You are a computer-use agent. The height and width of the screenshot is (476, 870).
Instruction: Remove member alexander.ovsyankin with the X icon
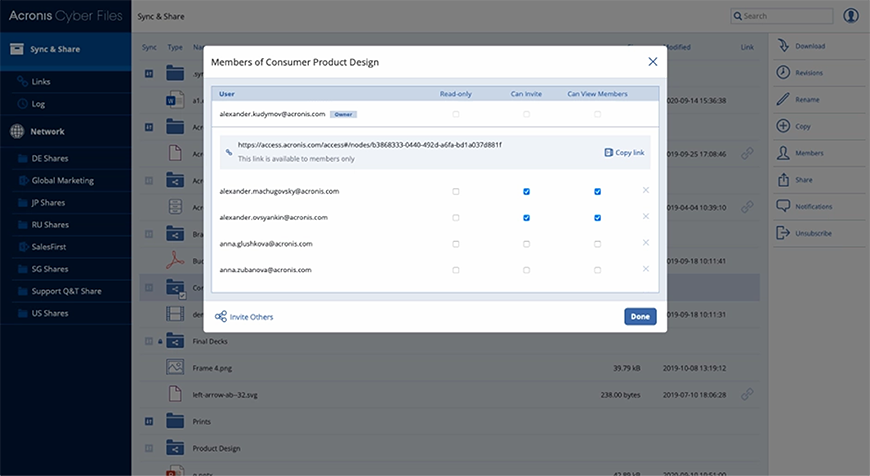tap(646, 216)
